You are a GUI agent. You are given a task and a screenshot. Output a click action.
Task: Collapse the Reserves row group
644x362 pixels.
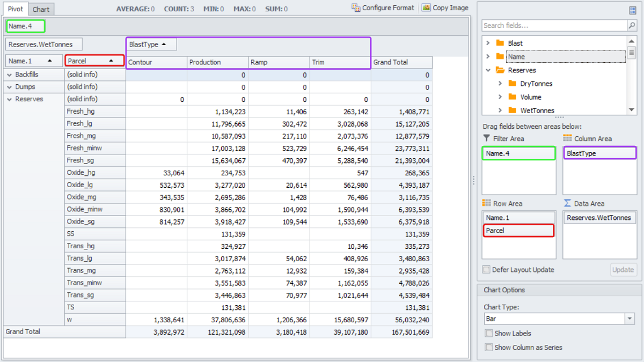pyautogui.click(x=9, y=99)
